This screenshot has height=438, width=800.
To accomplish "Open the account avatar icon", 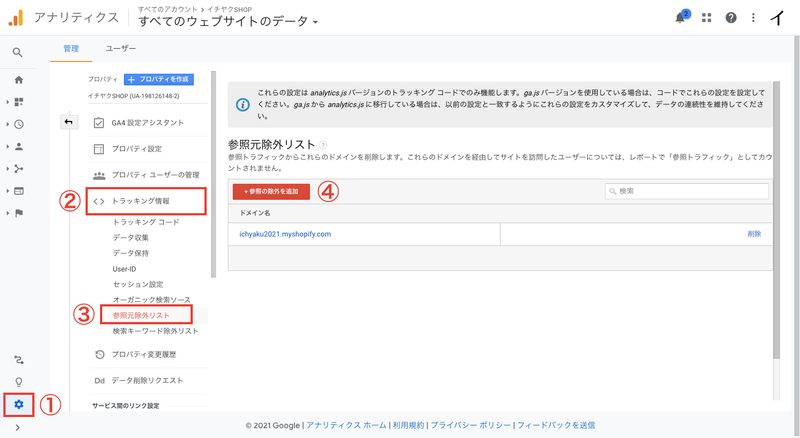I will [777, 18].
